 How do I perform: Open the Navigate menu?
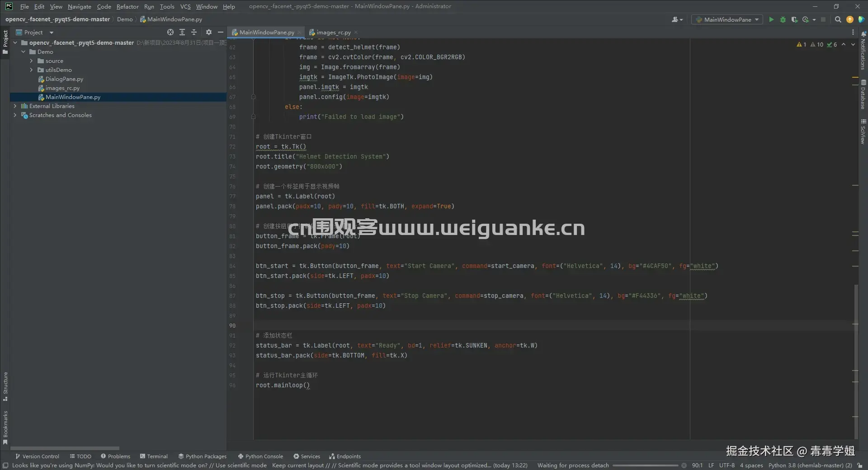tap(80, 6)
